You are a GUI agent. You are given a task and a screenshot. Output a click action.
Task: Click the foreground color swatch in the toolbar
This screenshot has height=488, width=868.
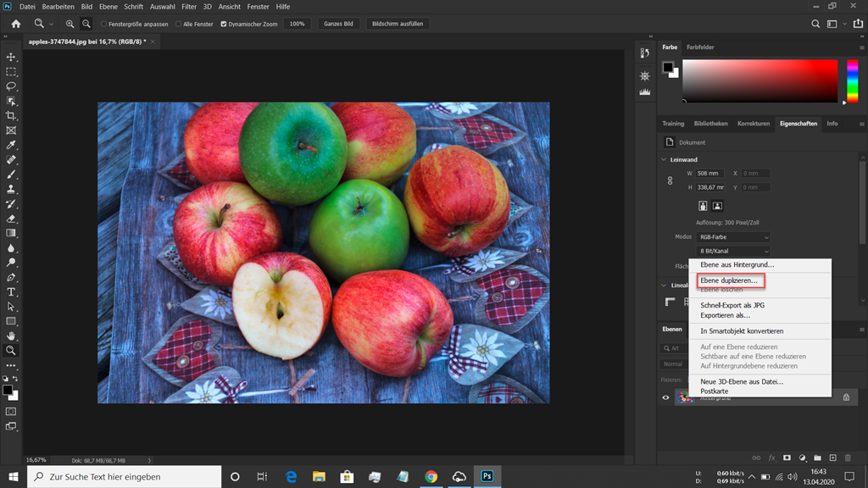coord(7,390)
